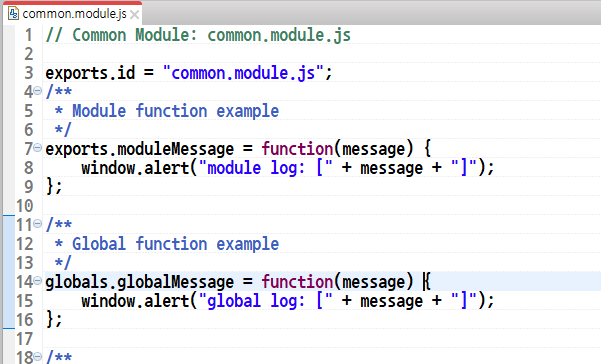Click the 'exports.id' text on line 3

point(90,73)
